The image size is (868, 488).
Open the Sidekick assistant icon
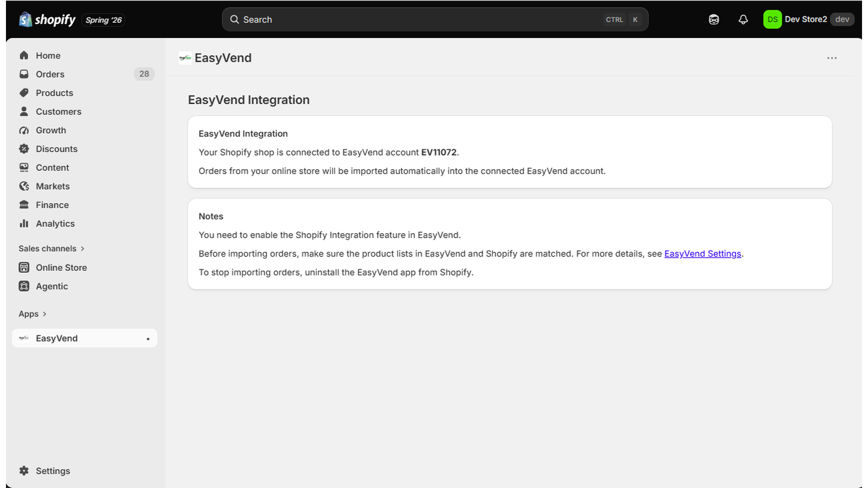point(714,20)
